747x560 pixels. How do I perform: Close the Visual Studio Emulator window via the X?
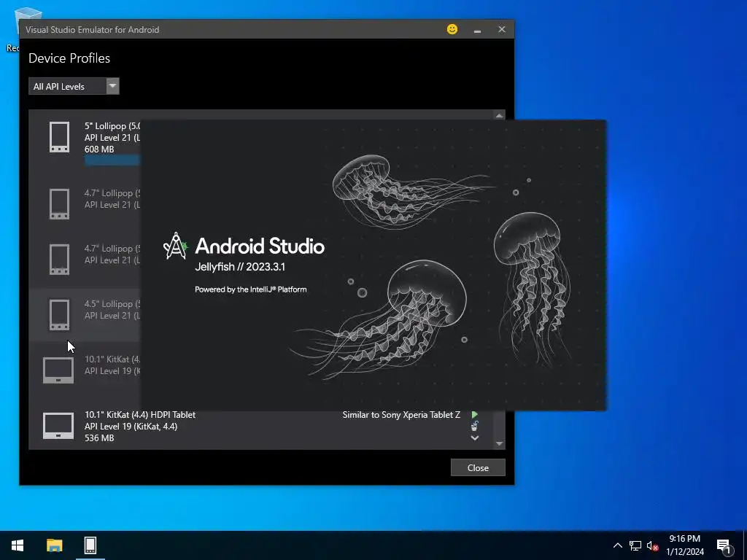click(502, 29)
